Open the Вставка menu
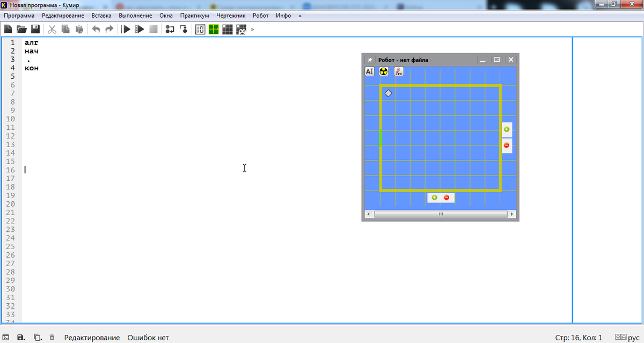Viewport: 644px width, 343px height. tap(101, 16)
